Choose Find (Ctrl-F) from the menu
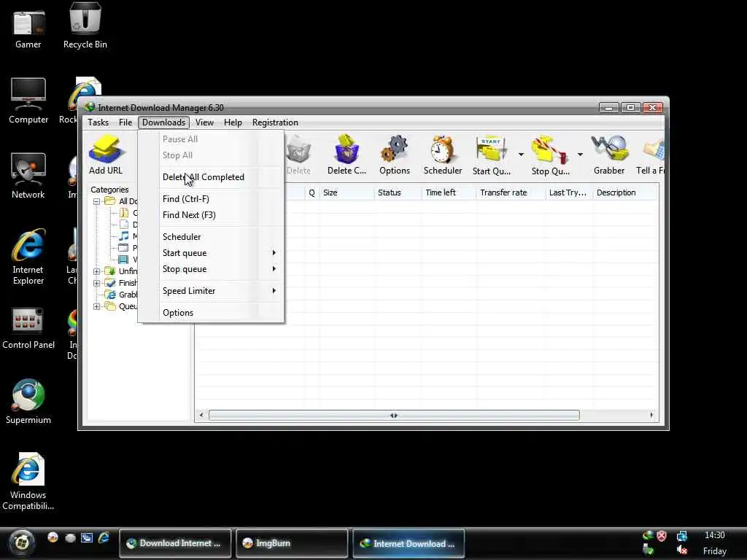747x560 pixels. pos(211,199)
